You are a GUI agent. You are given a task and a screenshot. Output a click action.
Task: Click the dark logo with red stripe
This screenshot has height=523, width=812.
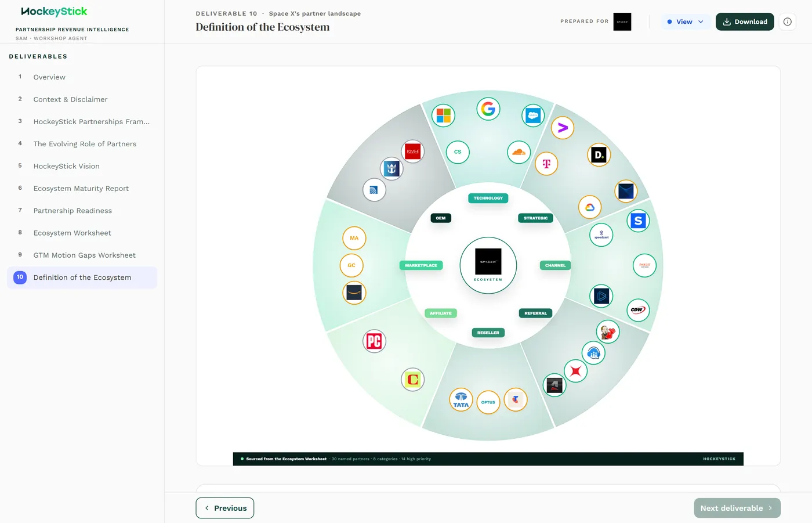[x=554, y=385]
